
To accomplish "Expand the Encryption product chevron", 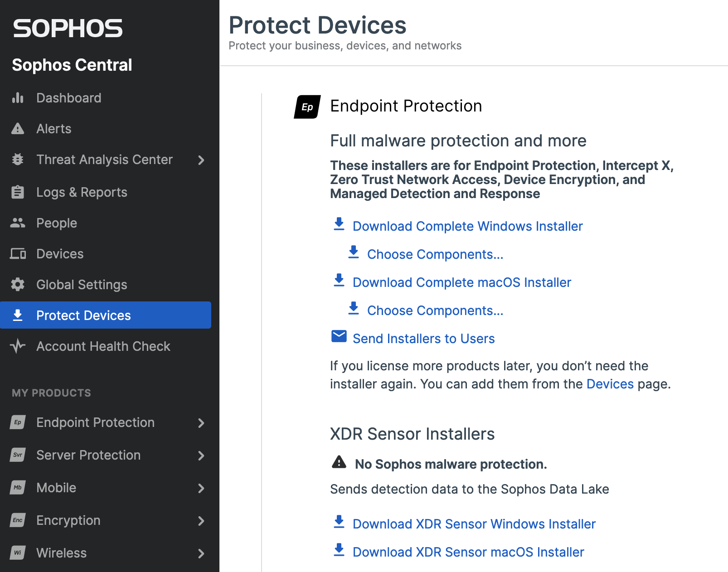I will click(201, 521).
